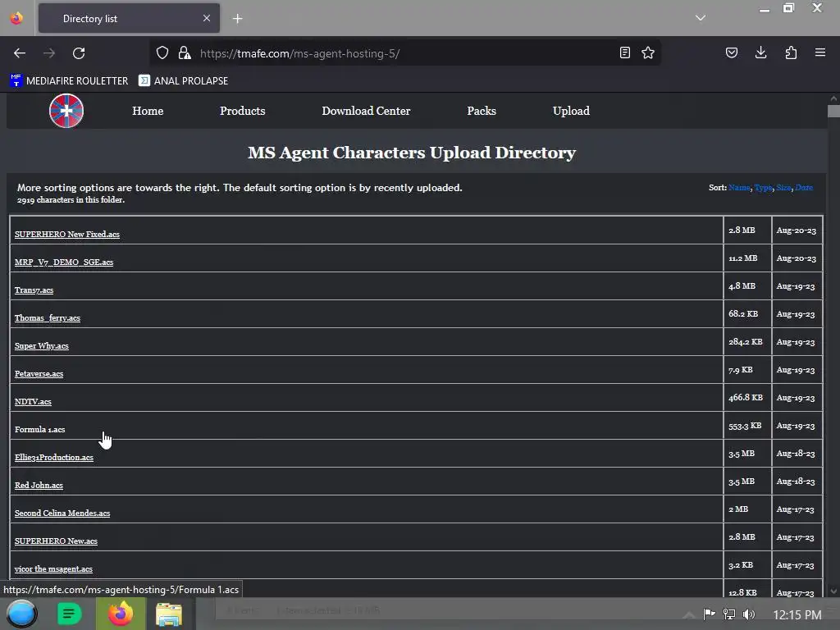Click the page vertical scrollbar thumb

(x=833, y=111)
